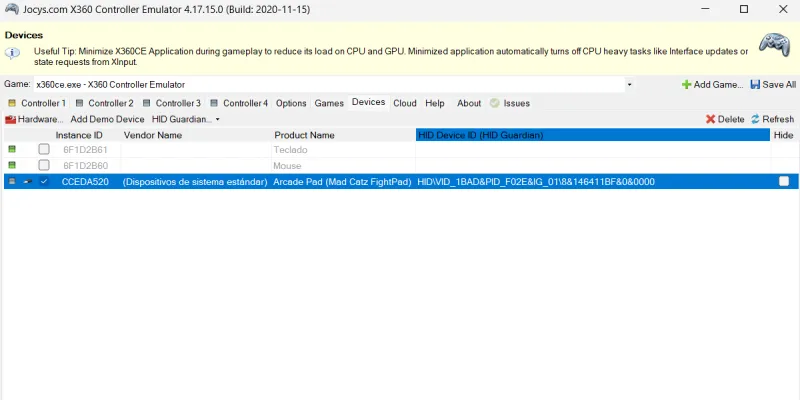Click the 6F1D2B61 instance ID cell
The height and width of the screenshot is (400, 800).
pyautogui.click(x=85, y=149)
